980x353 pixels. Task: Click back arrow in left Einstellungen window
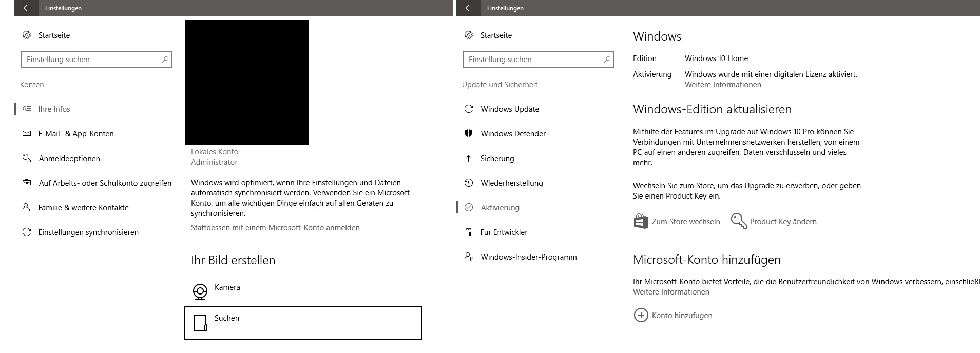27,8
